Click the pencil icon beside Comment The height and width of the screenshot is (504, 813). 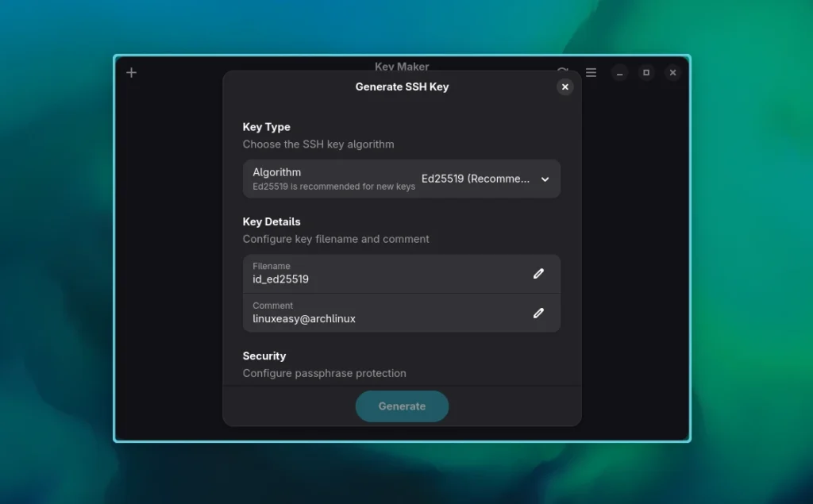pos(538,313)
